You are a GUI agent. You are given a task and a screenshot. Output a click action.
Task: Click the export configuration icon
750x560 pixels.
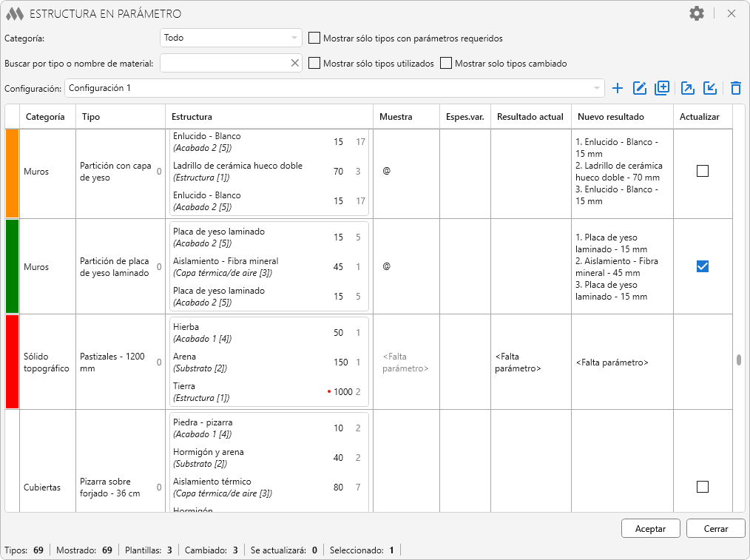point(688,88)
